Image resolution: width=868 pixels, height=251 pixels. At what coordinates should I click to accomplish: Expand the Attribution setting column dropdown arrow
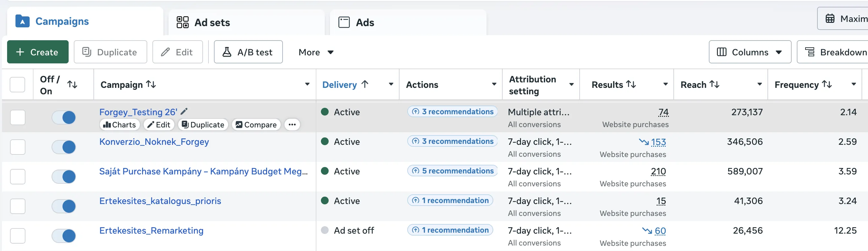572,84
